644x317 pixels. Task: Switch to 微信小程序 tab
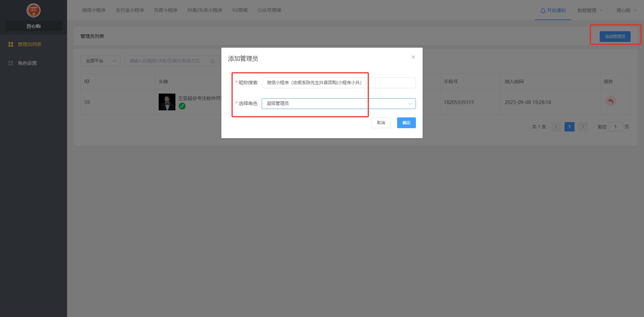[x=94, y=10]
